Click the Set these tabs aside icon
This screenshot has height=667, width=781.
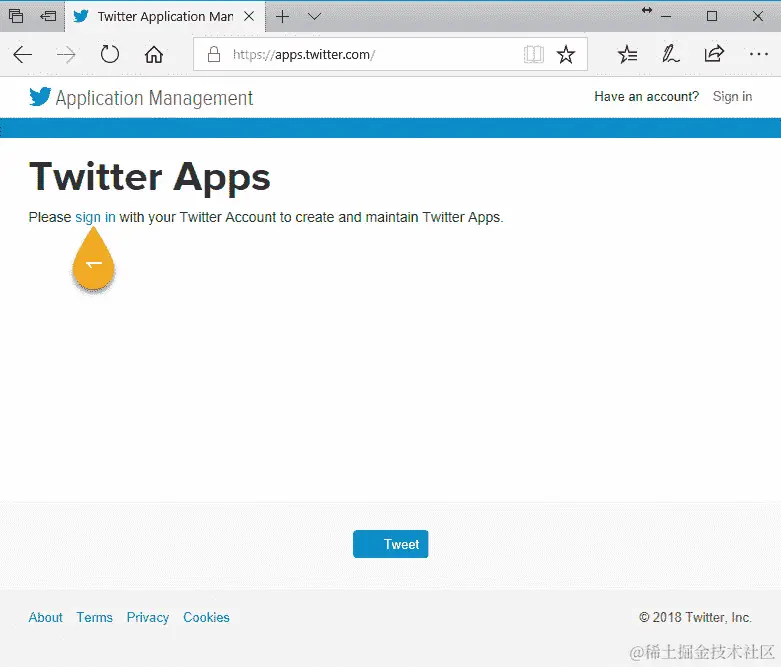click(48, 16)
